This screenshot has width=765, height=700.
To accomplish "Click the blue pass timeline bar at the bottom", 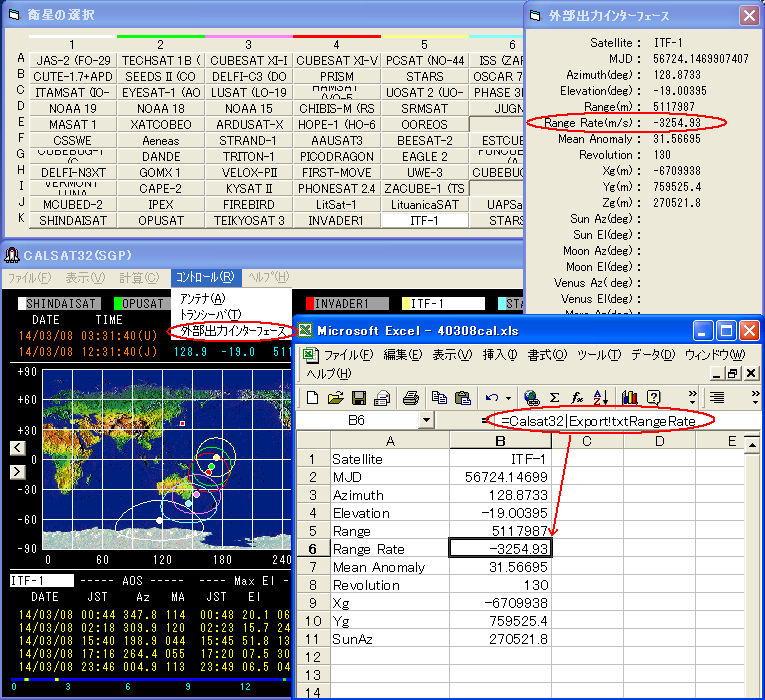I will click(150, 679).
